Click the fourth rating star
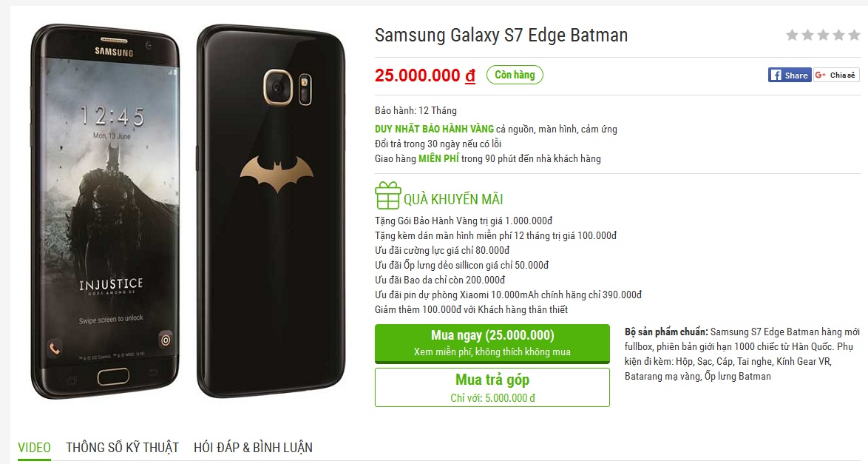This screenshot has width=868, height=464. [839, 34]
